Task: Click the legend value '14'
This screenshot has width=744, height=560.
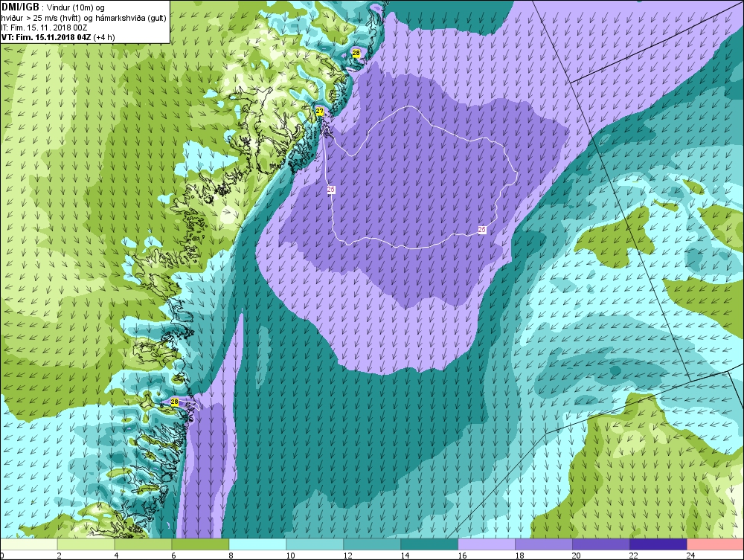Action: pos(405,556)
